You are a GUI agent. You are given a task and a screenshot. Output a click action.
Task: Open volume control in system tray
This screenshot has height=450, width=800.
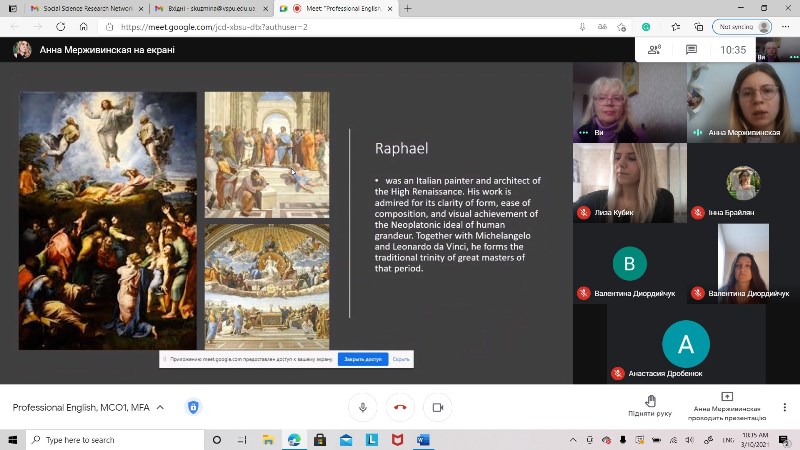coord(690,440)
